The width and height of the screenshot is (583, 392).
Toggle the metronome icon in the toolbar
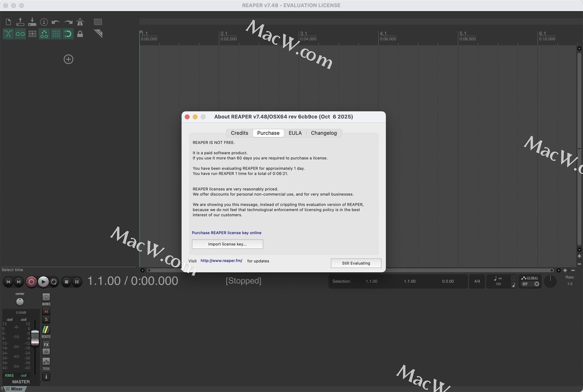[80, 22]
